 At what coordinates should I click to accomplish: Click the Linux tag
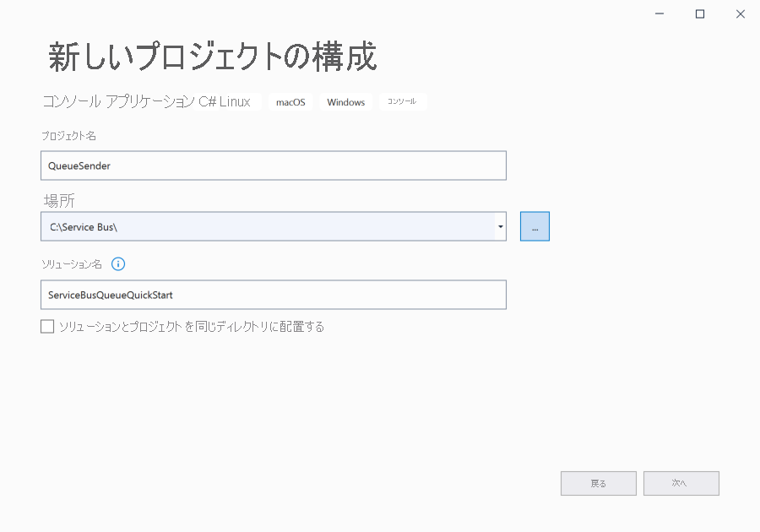click(x=235, y=101)
